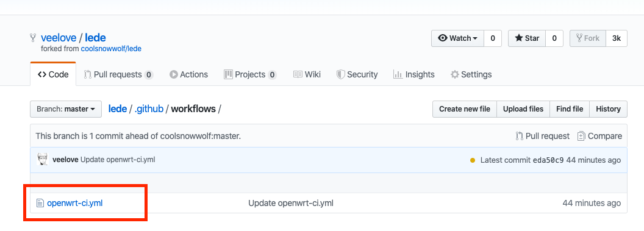Screen dimensions: 644x231
Task: Star this repository
Action: pyautogui.click(x=526, y=38)
